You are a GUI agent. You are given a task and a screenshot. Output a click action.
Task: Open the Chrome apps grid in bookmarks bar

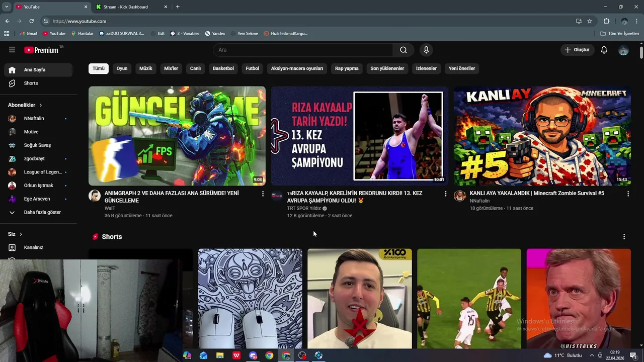[x=7, y=34]
